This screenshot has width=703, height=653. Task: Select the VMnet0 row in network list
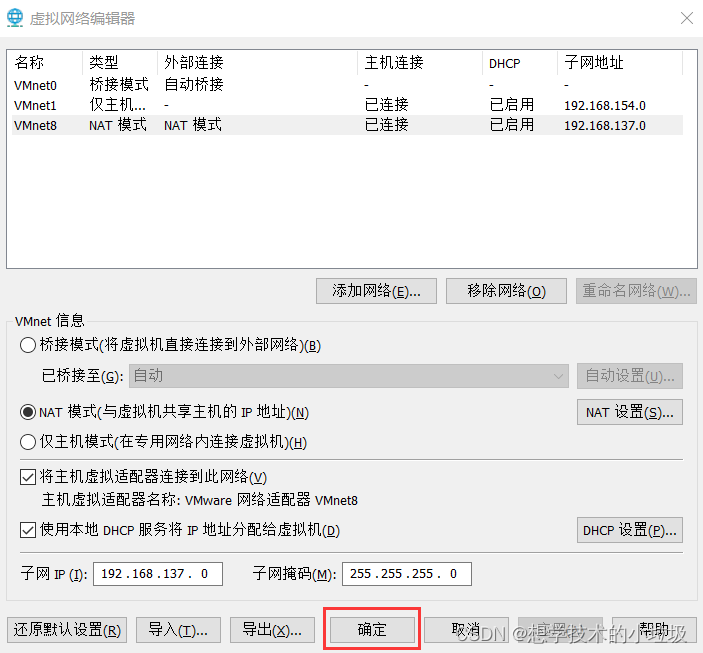click(347, 85)
